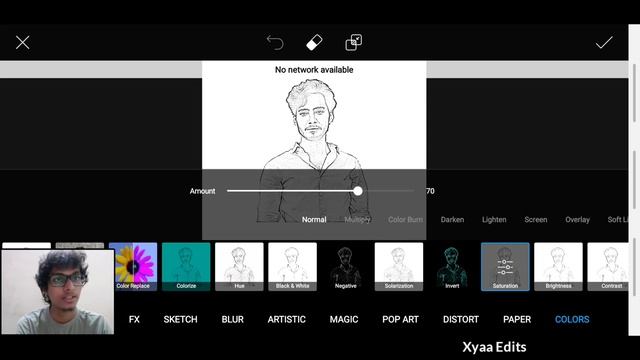
Task: Undo the last change
Action: (275, 42)
